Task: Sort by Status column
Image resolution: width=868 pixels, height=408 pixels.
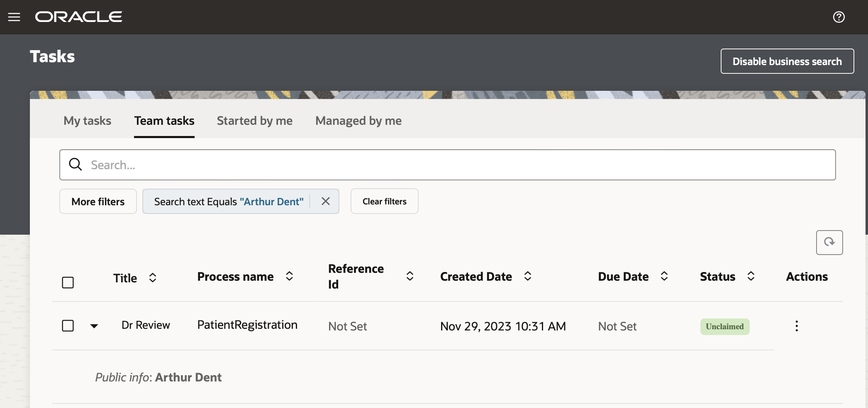Action: (751, 276)
